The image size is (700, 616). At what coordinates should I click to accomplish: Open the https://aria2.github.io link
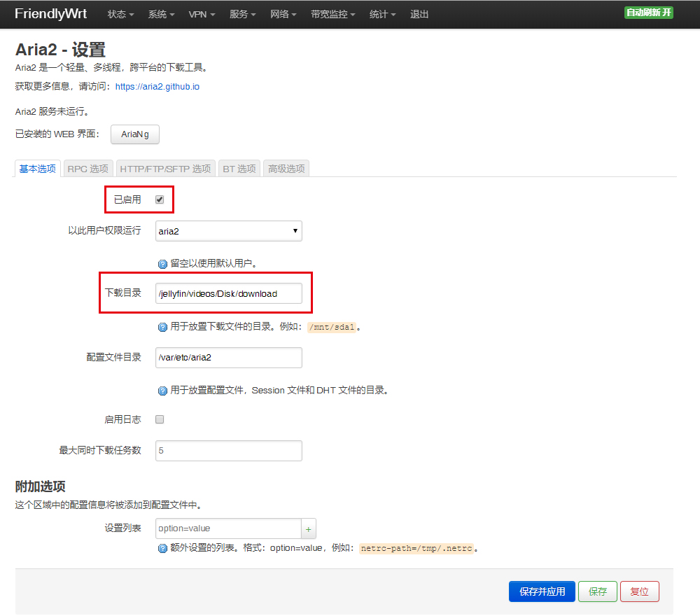click(x=157, y=87)
